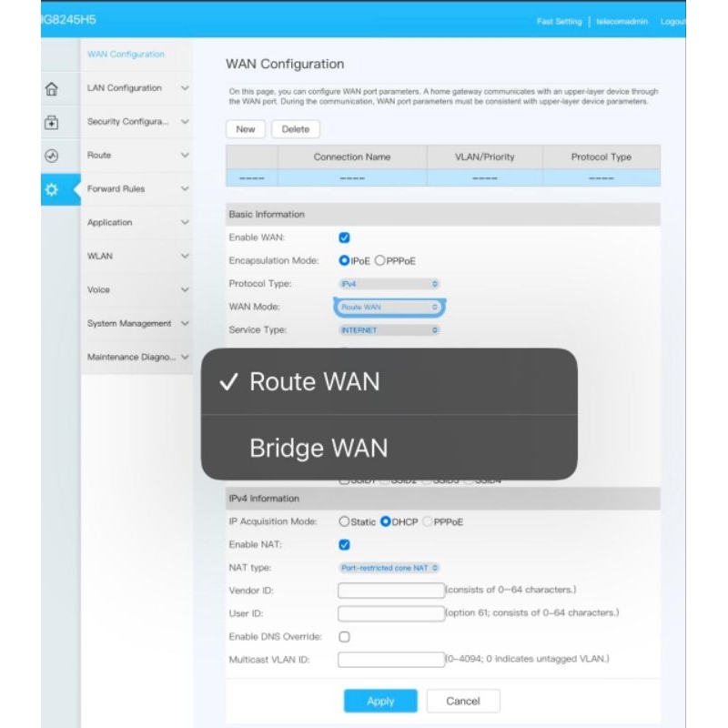Enable the DNS Override checkbox

point(344,636)
